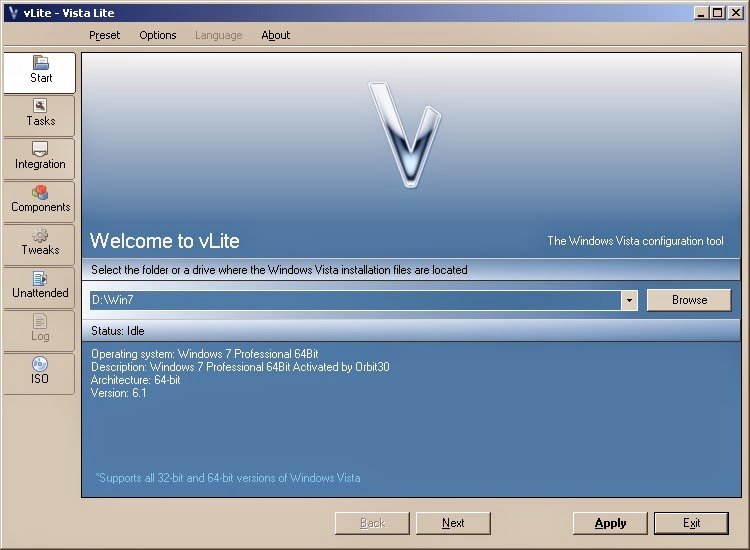This screenshot has width=750, height=550.
Task: Click Browse to choose a folder
Action: coord(689,300)
